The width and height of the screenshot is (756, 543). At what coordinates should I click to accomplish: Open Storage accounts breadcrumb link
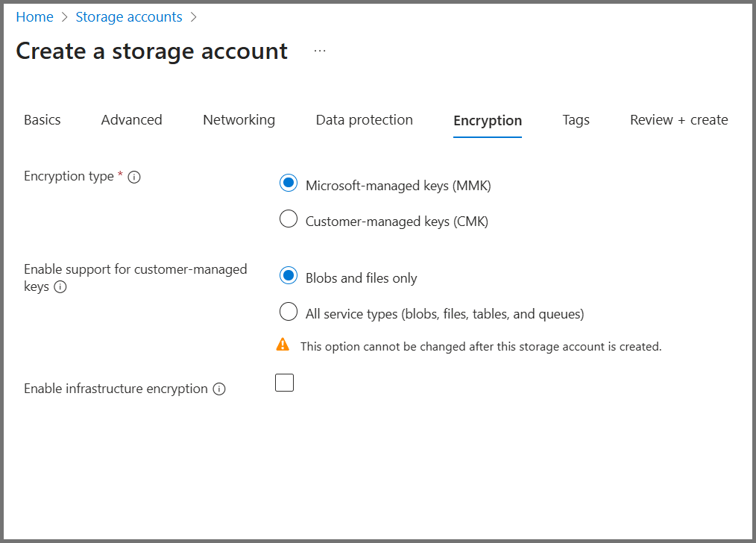pyautogui.click(x=129, y=17)
